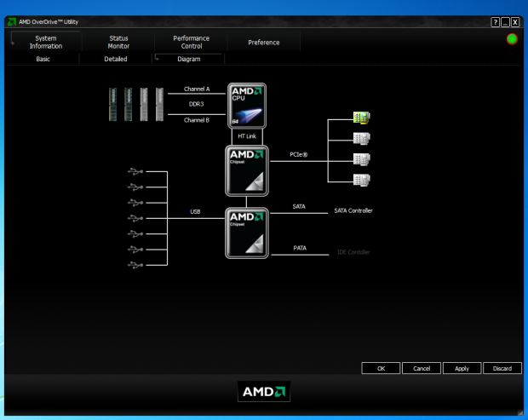Image resolution: width=528 pixels, height=420 pixels.
Task: Click the bottom PCIe device icon
Action: point(361,178)
